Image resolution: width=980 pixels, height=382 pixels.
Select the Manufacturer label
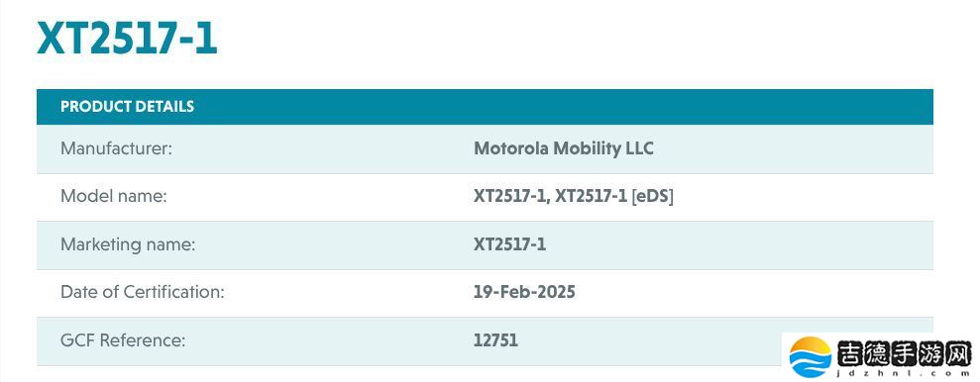[116, 148]
